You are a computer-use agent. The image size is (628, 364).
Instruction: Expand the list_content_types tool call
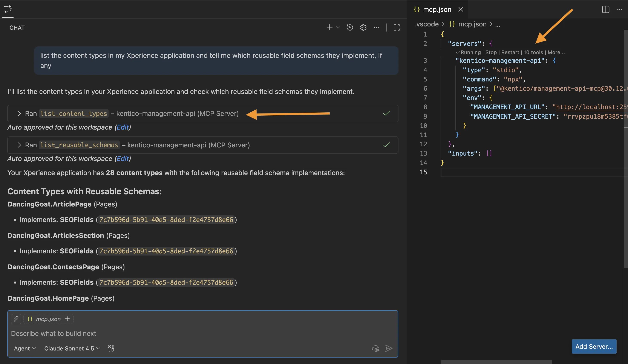(x=19, y=114)
